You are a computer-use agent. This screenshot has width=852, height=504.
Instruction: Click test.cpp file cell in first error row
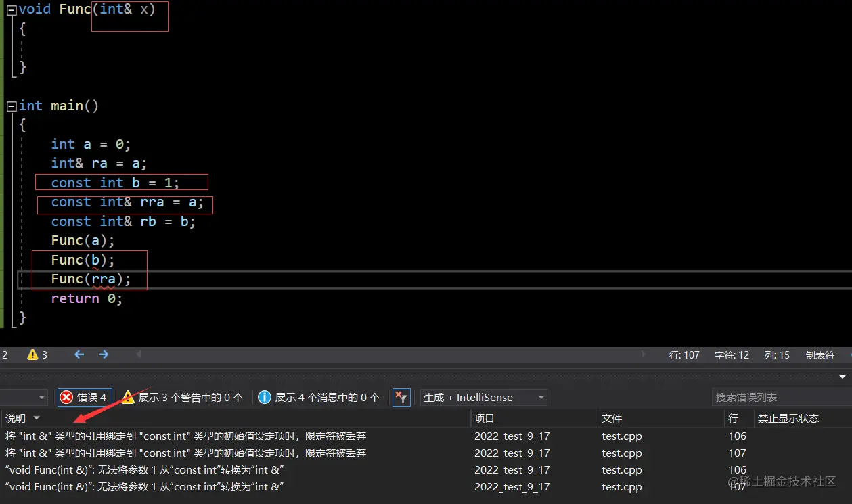point(622,436)
